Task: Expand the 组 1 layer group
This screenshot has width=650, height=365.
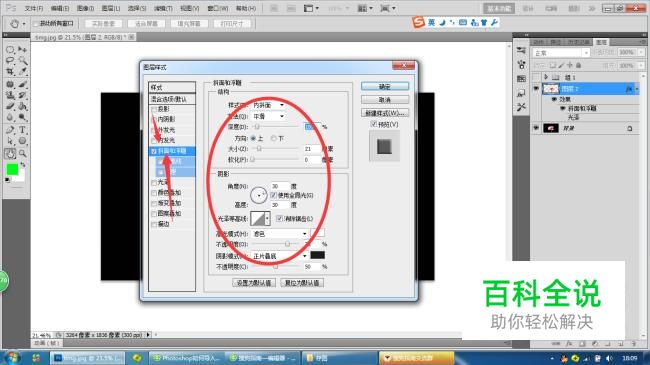Action: pyautogui.click(x=546, y=77)
